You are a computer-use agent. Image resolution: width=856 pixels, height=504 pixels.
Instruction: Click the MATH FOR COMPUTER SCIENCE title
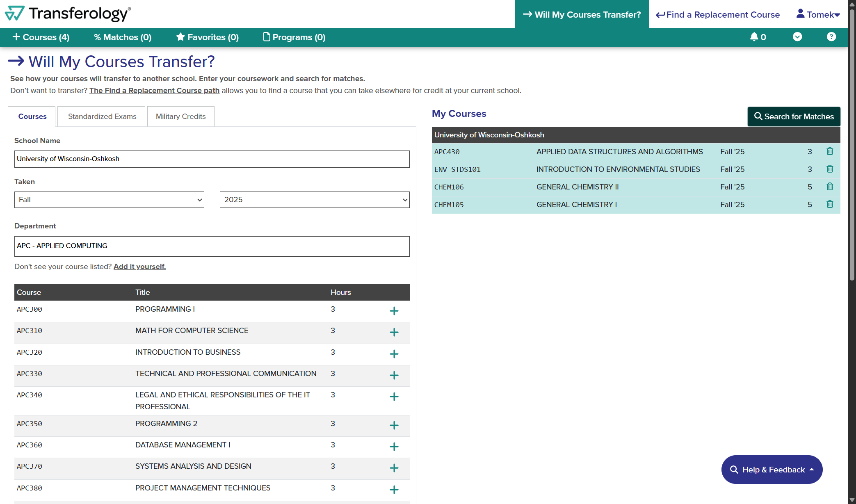point(192,331)
